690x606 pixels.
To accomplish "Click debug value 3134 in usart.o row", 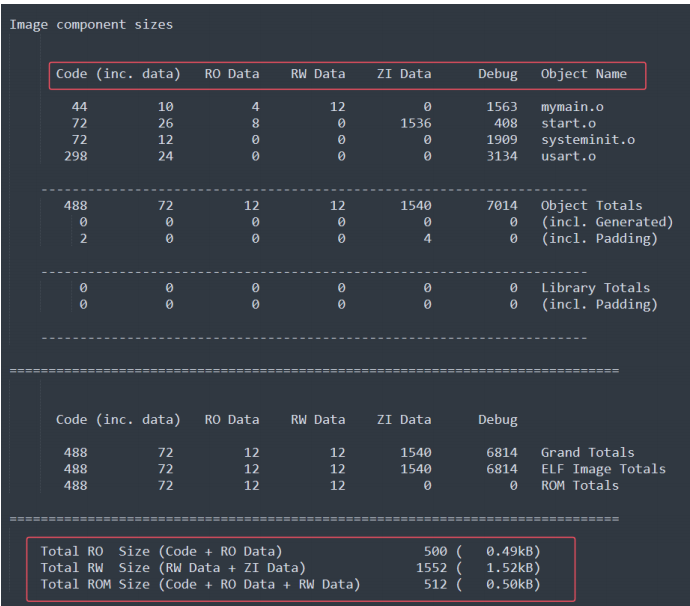I will coord(502,156).
